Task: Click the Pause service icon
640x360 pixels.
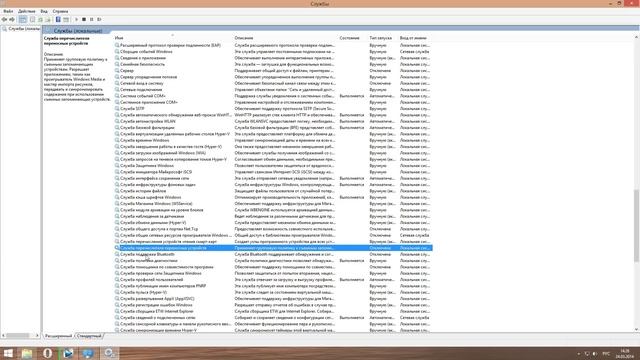Action: coord(91,19)
